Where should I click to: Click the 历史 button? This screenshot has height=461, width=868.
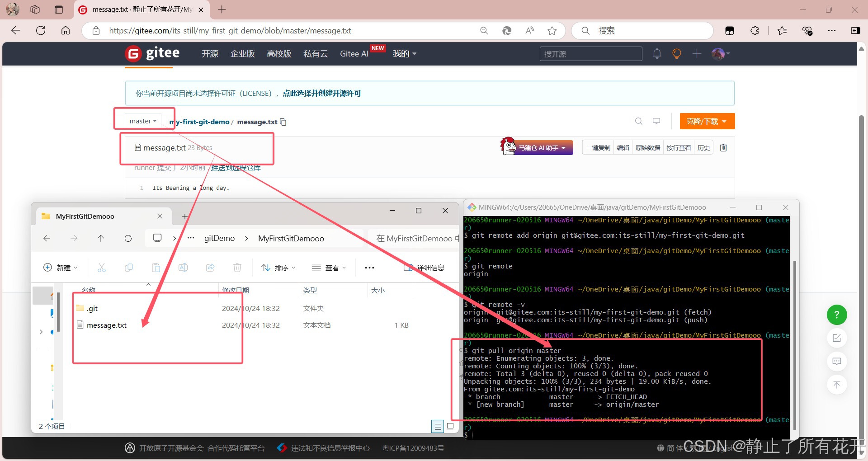(703, 148)
